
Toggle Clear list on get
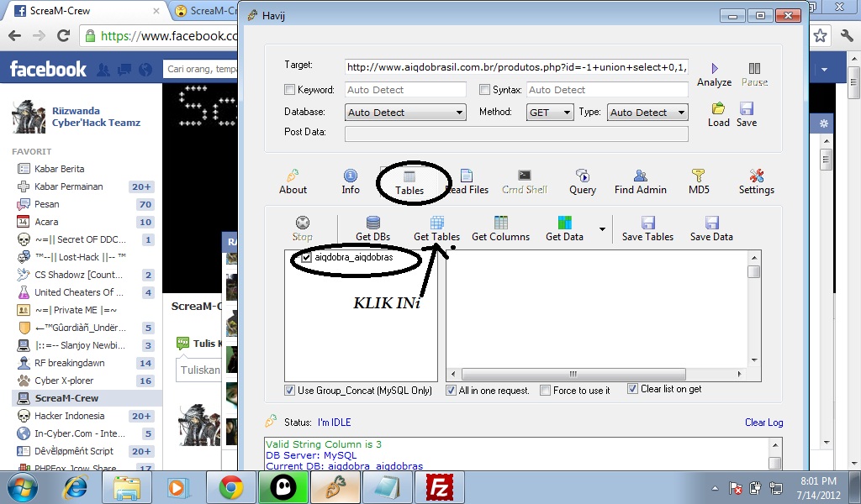coord(632,389)
